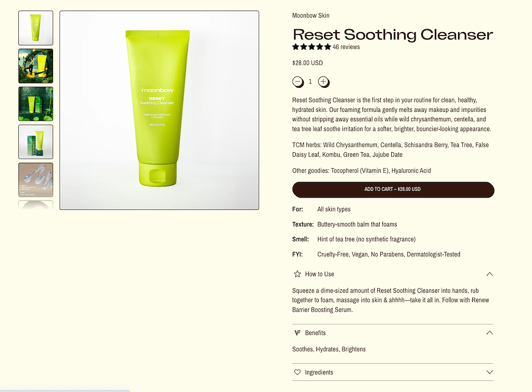Screen dimensions: 532x392
Task: Select the gel texture swatch thumbnail
Action: (35, 180)
